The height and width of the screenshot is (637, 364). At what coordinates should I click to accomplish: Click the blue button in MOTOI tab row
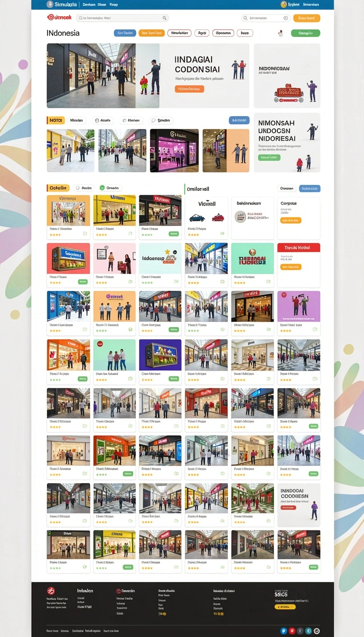point(239,120)
